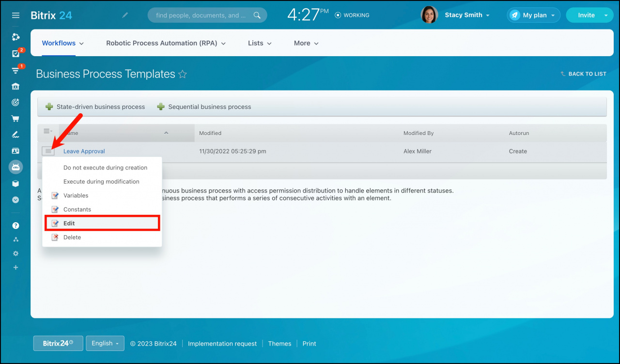Click the Modified column header
620x364 pixels.
tap(210, 133)
